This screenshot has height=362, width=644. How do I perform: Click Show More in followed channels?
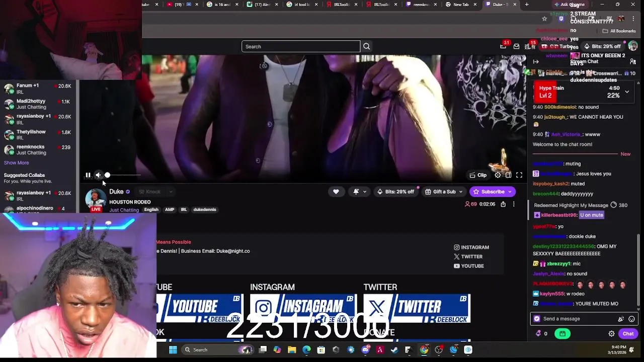[16, 163]
